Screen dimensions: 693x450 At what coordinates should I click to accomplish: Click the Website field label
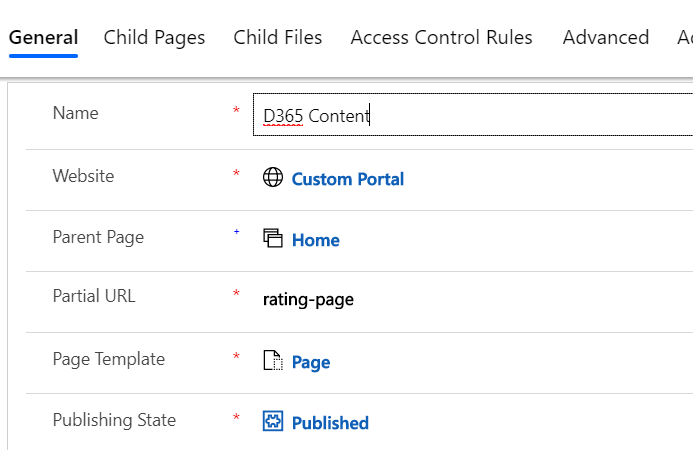coord(83,176)
